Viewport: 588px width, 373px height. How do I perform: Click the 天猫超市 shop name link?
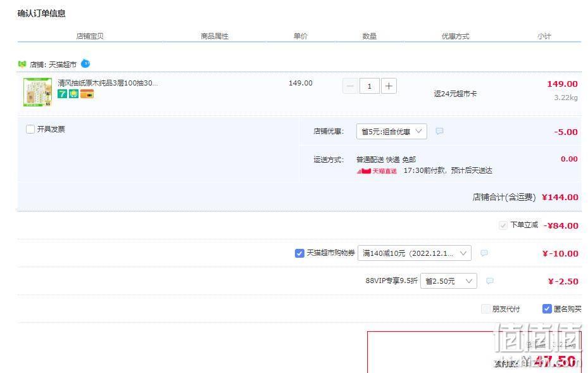click(x=63, y=65)
